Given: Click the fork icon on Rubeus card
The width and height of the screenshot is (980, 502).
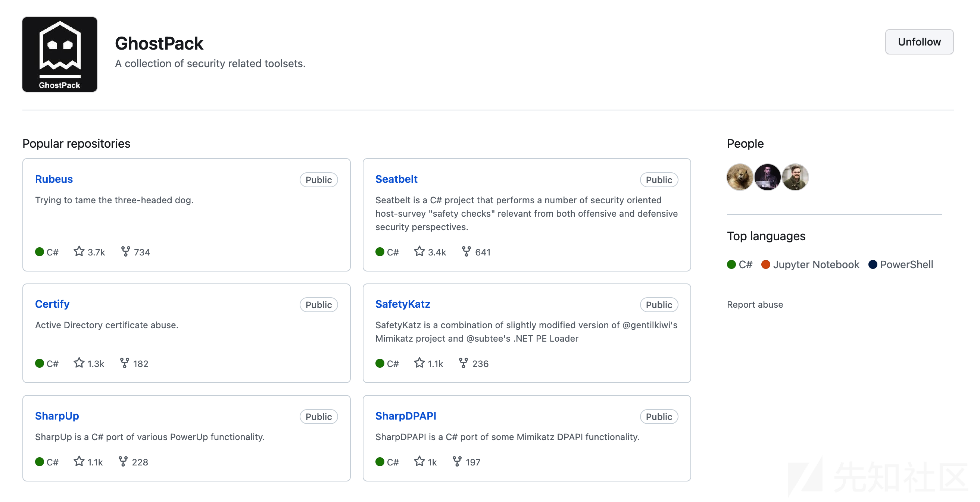Looking at the screenshot, I should pyautogui.click(x=125, y=251).
